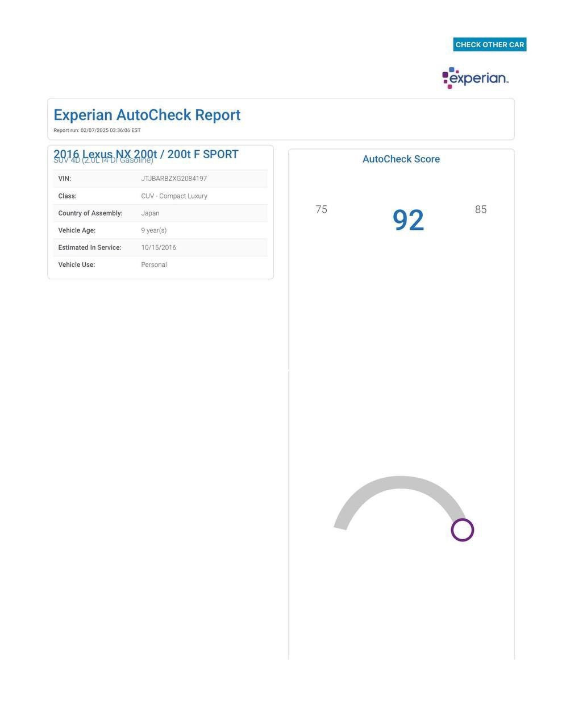
Task: Select the CUV - Compact Luxury value
Action: click(174, 196)
